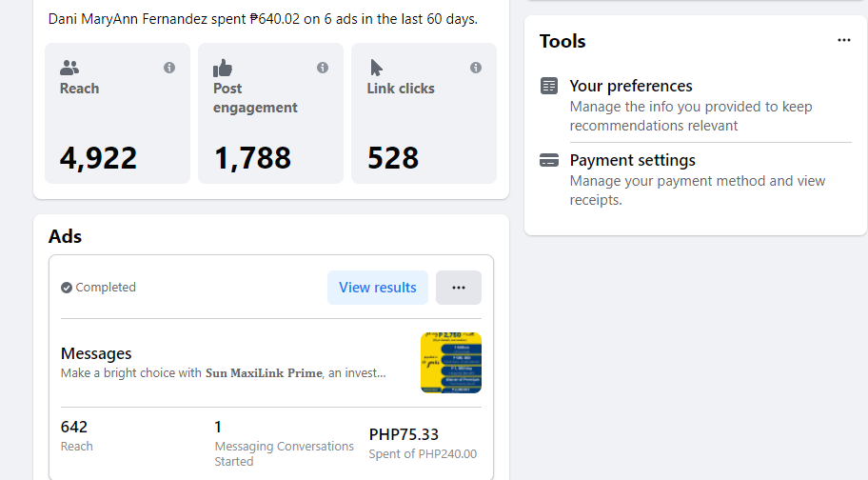Expand the ad's three-dot options button
Screen dimensions: 868x480
pyautogui.click(x=459, y=288)
